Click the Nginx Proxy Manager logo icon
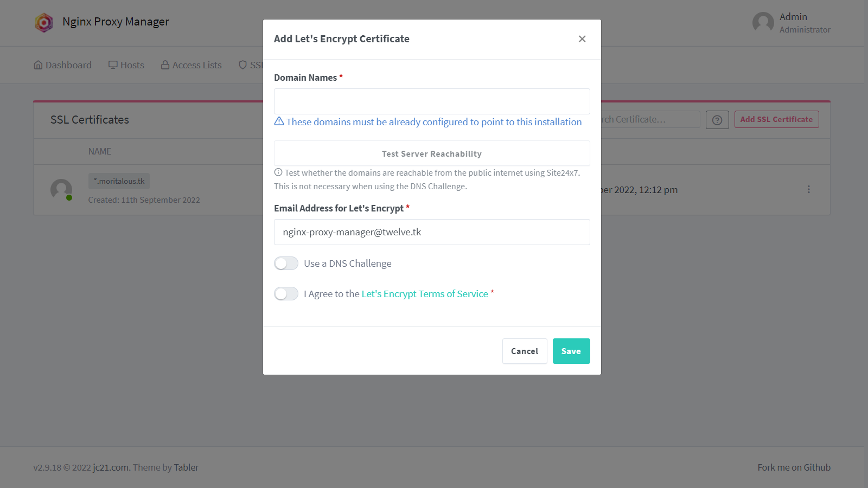The height and width of the screenshot is (488, 868). pos(44,22)
